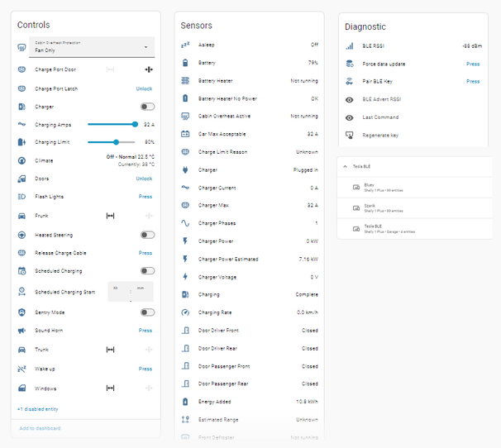Viewport: 501px width, 448px height.
Task: Click the BLE Advert RSSI eye icon
Action: click(350, 100)
